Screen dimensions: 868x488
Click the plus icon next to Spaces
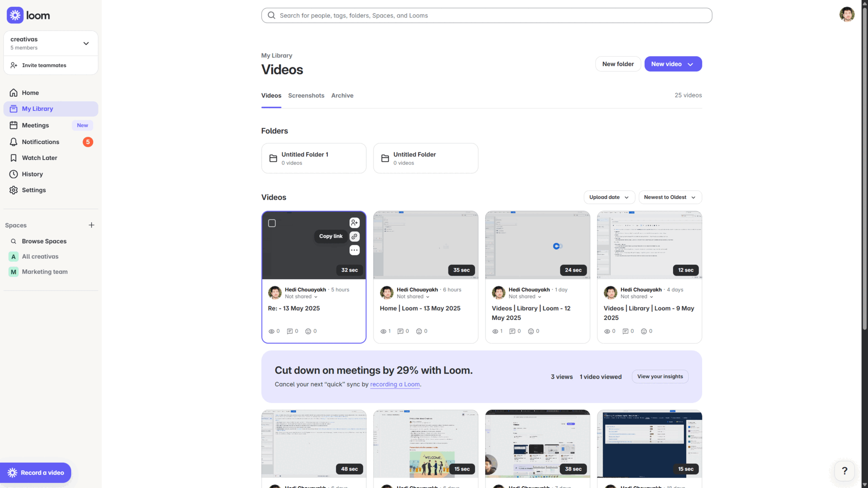point(91,225)
